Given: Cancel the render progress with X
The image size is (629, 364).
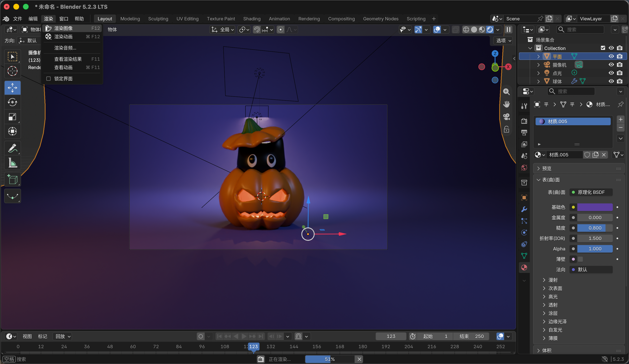Looking at the screenshot, I should point(359,359).
